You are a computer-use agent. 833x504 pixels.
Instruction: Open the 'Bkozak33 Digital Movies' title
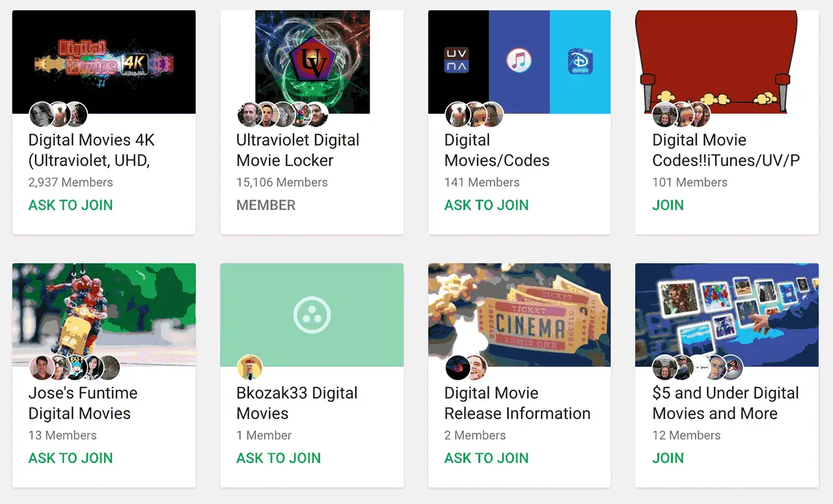click(297, 403)
